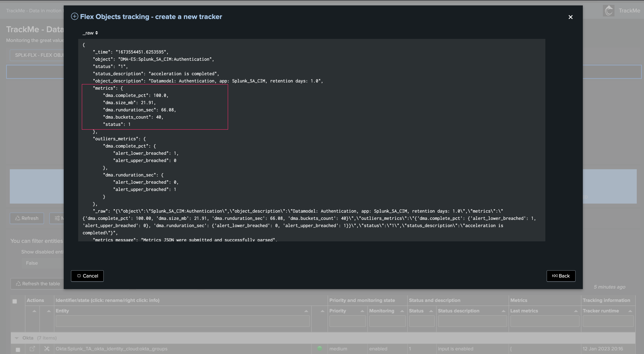644x354 pixels.
Task: Focus the Status filter input field
Action: click(422, 321)
